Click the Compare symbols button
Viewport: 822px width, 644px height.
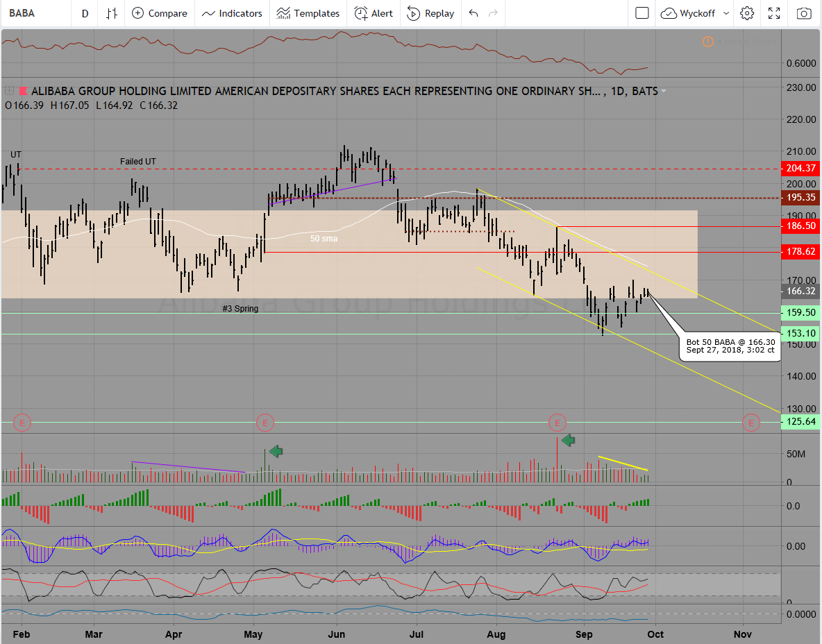click(x=159, y=13)
